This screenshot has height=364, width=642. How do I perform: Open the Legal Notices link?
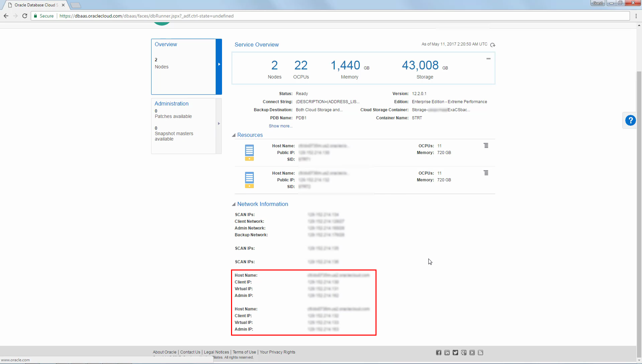[216, 352]
